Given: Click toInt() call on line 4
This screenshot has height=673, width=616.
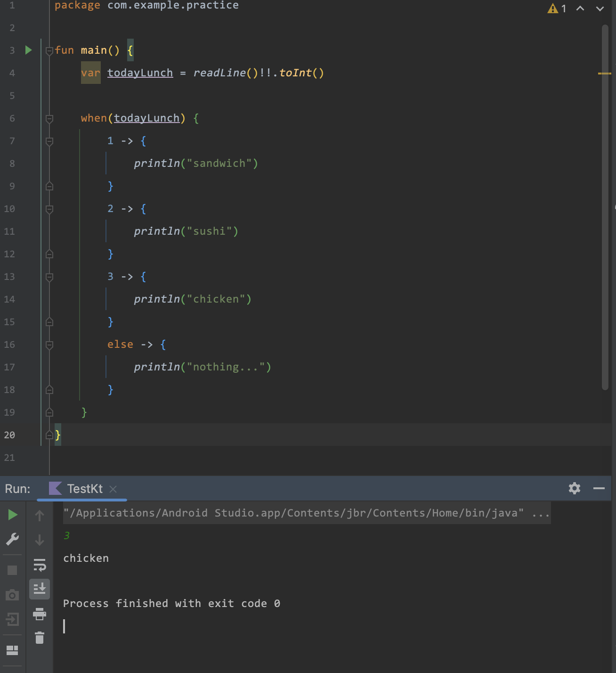Looking at the screenshot, I should click(x=301, y=73).
